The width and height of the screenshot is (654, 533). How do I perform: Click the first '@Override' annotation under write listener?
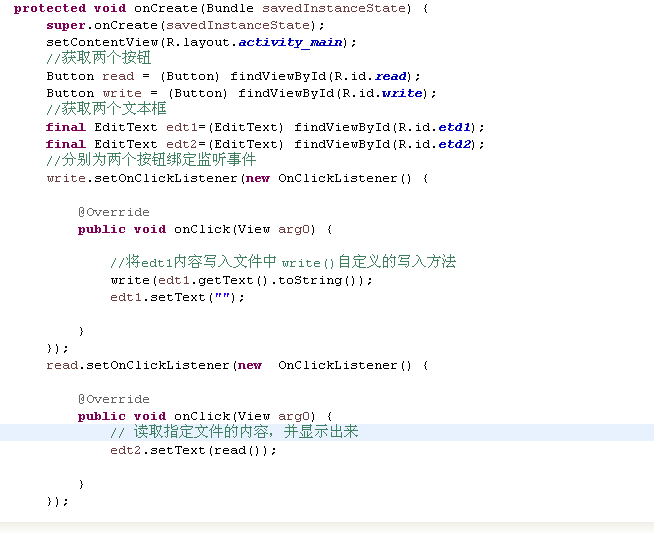click(113, 212)
